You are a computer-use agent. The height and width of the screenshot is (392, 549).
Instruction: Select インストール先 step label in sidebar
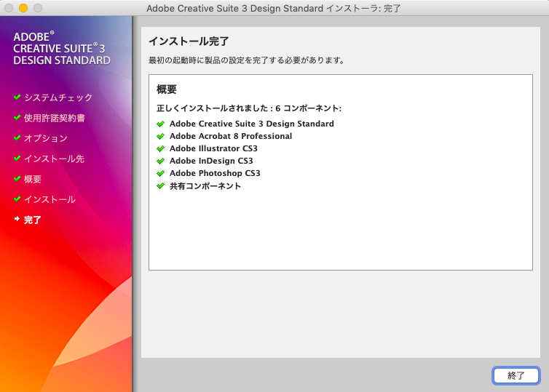54,159
